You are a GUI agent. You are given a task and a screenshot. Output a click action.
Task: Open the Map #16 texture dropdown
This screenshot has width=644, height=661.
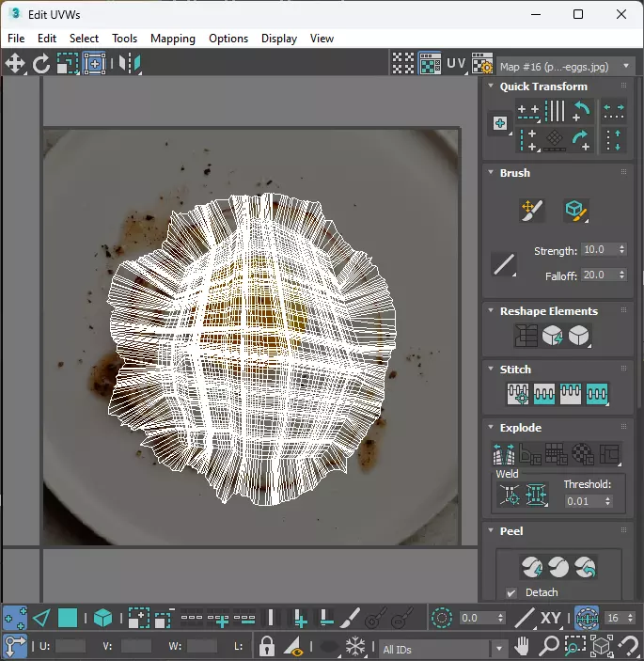(566, 67)
